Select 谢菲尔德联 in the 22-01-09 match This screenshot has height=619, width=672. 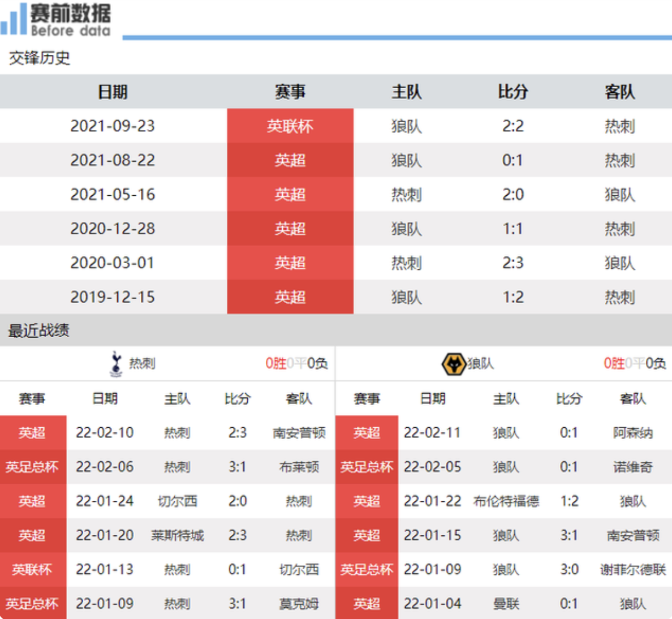[x=632, y=570]
